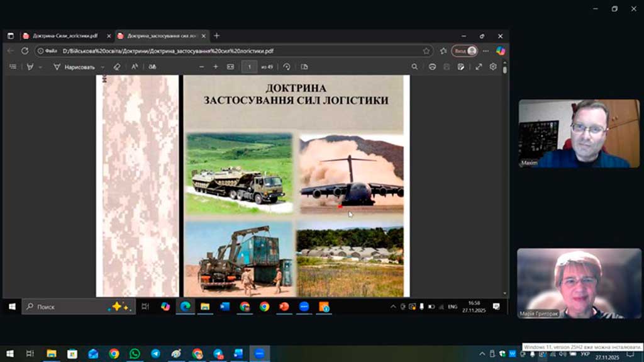Viewport: 644px width, 362px height.
Task: Click the Erase tool in PDF toolbar
Action: (116, 67)
